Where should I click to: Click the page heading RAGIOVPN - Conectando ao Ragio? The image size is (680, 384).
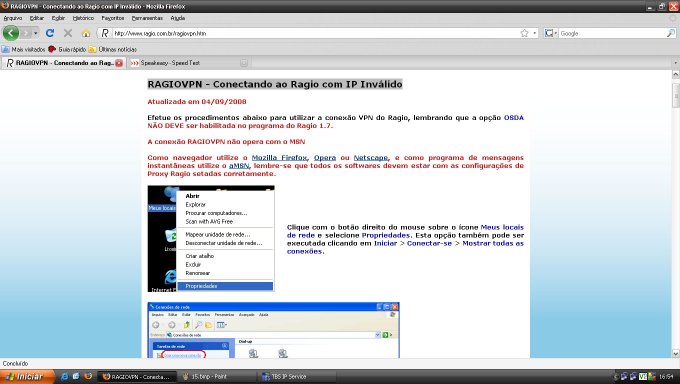(x=275, y=84)
